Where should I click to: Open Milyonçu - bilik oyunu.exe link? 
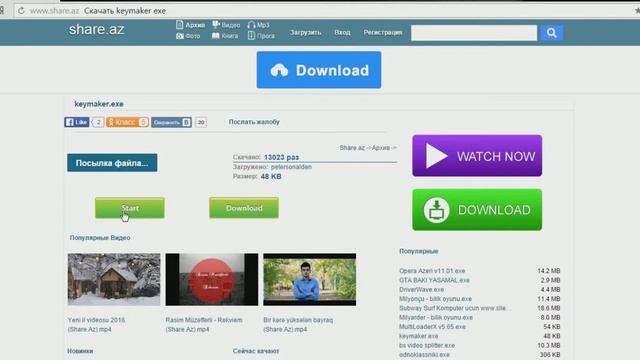[436, 299]
